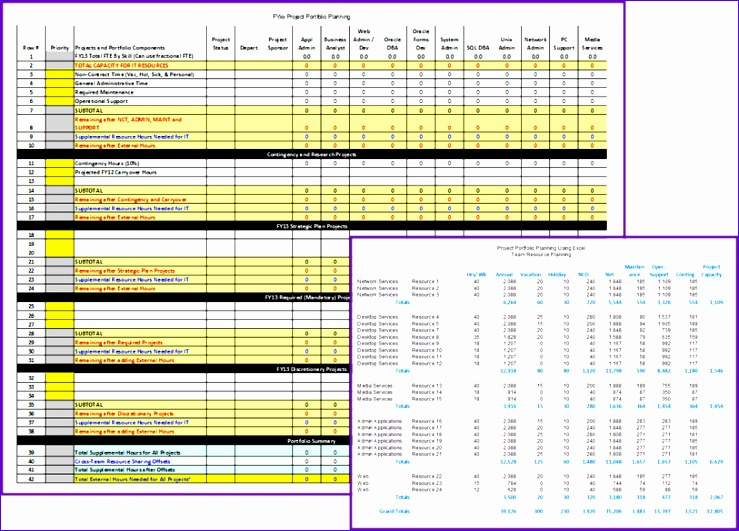
Task: Click the yellow Priority cell in row 3
Action: (60, 74)
